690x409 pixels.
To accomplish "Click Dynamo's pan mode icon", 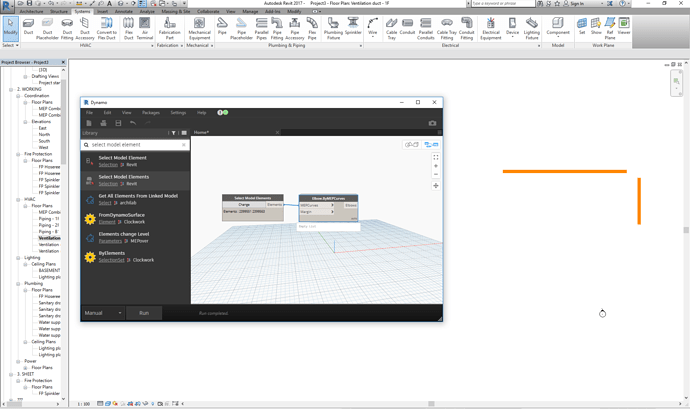I will click(436, 186).
